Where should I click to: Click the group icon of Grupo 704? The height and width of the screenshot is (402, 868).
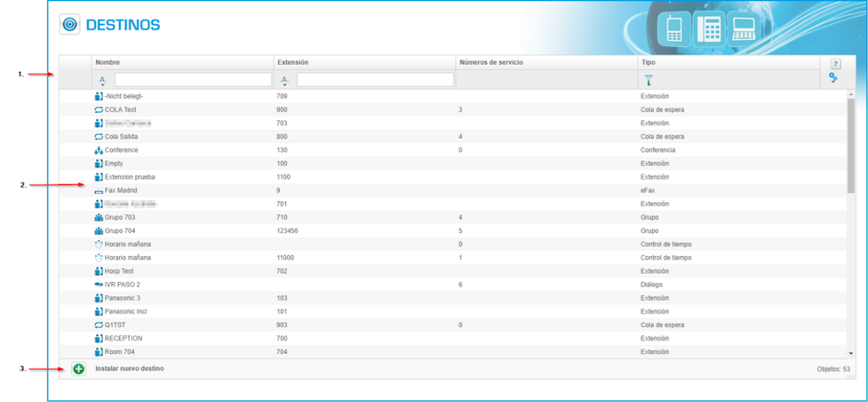pyautogui.click(x=99, y=230)
